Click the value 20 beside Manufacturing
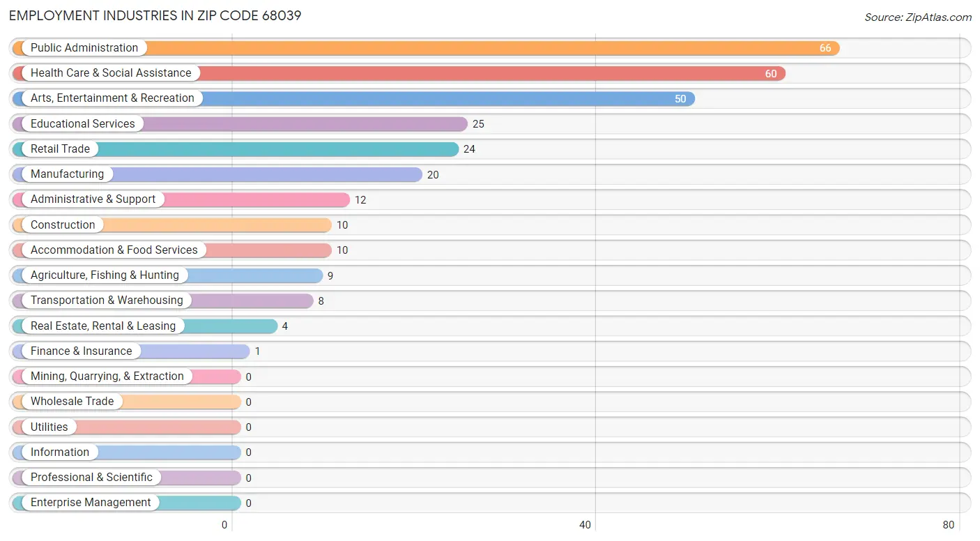 433,175
